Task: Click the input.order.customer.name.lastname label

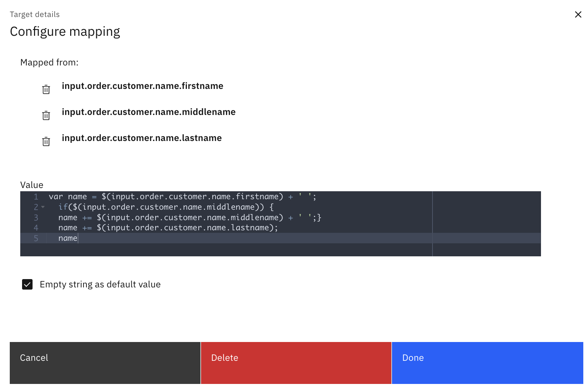Action: (142, 138)
